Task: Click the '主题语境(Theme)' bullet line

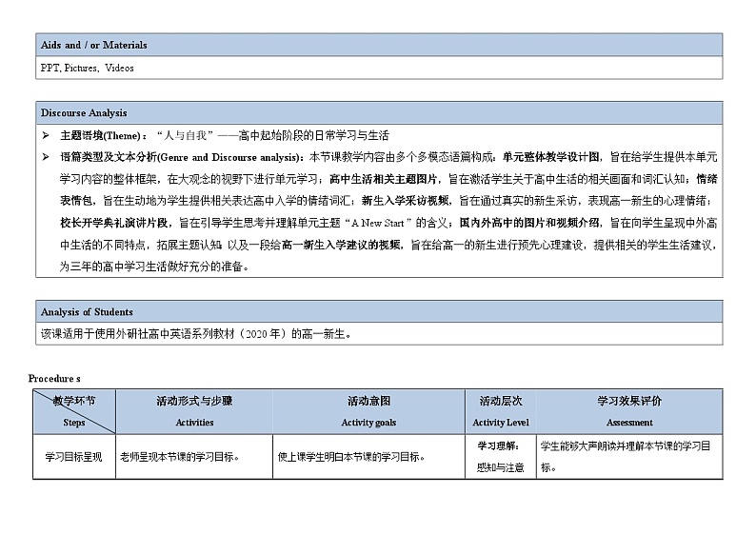Action: click(x=224, y=135)
